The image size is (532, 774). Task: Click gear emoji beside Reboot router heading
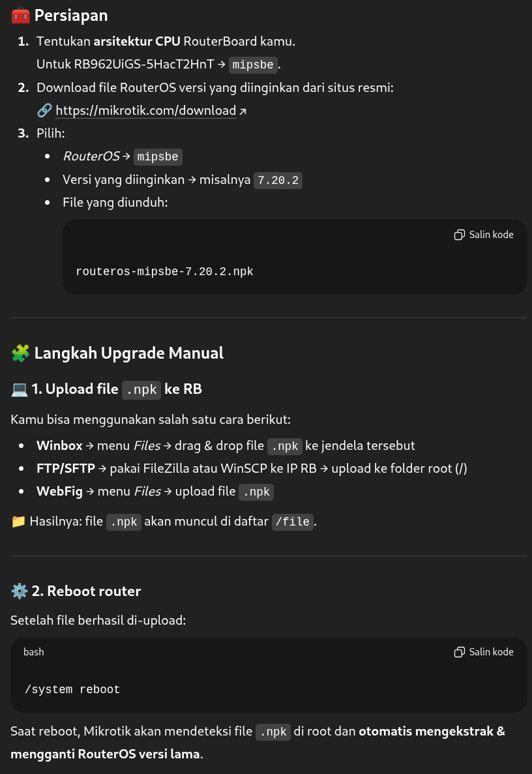coord(20,591)
